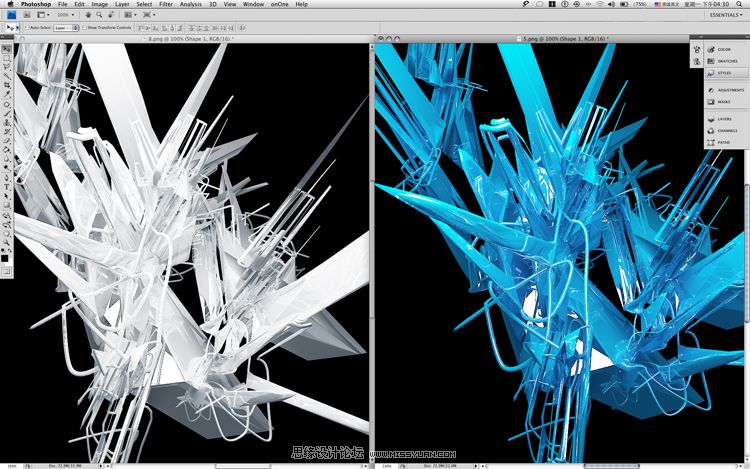Open the 3D menu

click(x=213, y=4)
